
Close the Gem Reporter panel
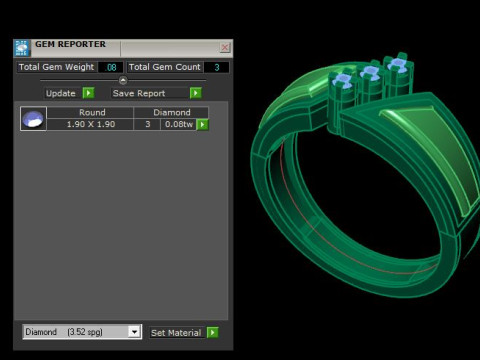(x=225, y=47)
